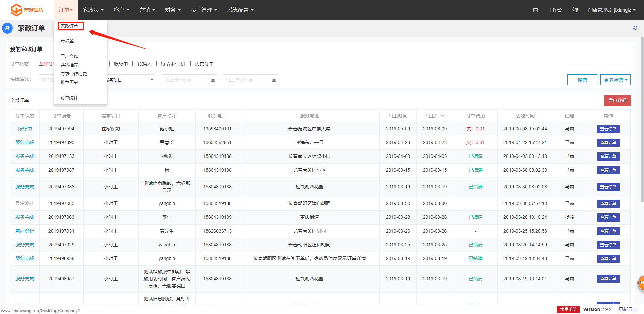Click 欠：0.01 fee for order 2019497594

(475, 129)
